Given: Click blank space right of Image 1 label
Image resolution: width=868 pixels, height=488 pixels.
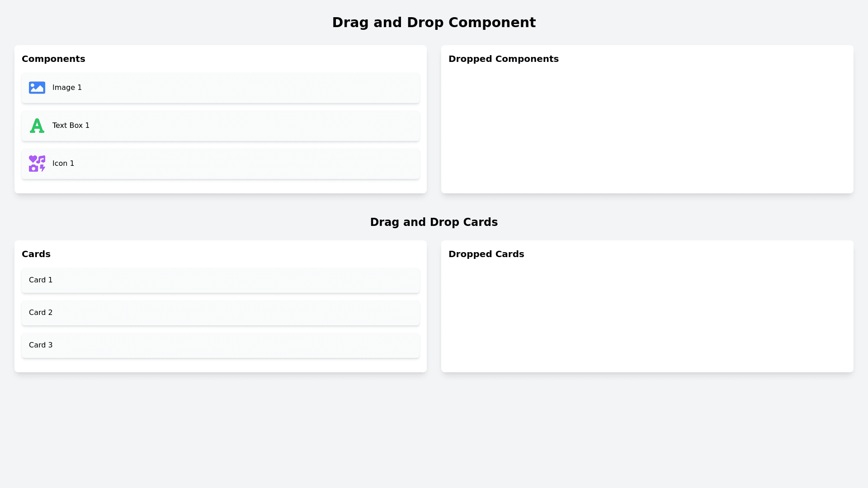Looking at the screenshot, I should pos(249,88).
